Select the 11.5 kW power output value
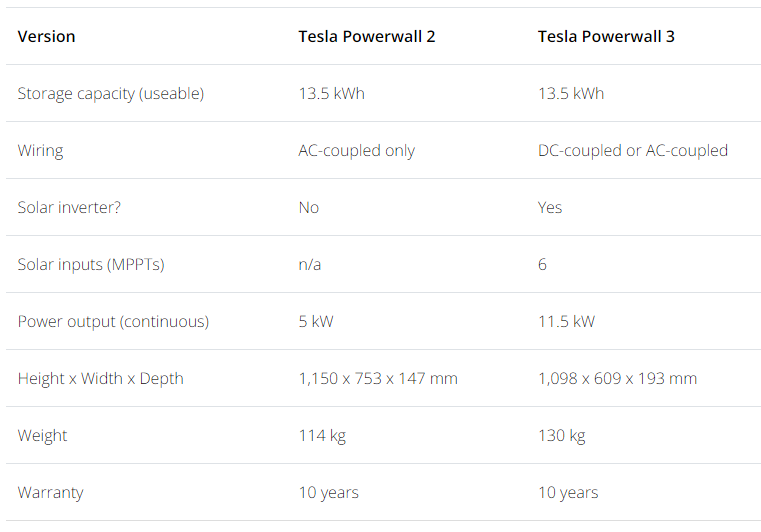Screen dimensions: 761x532 click(566, 322)
